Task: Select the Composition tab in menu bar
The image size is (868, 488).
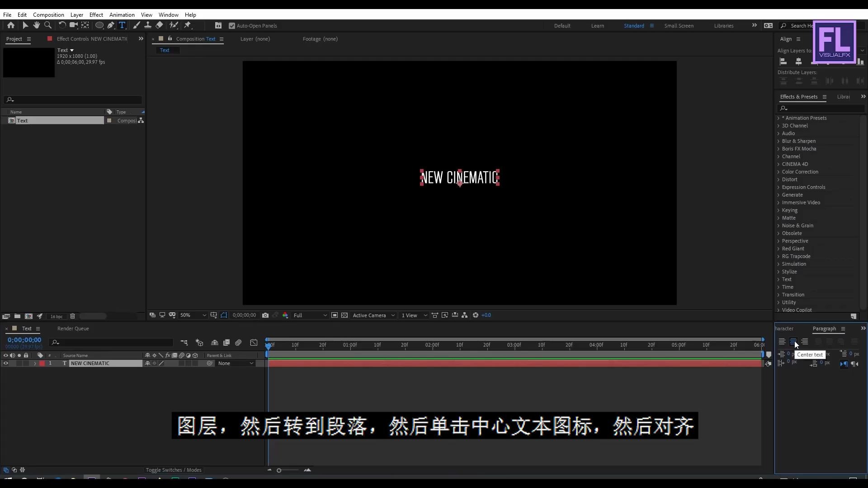Action: (48, 14)
